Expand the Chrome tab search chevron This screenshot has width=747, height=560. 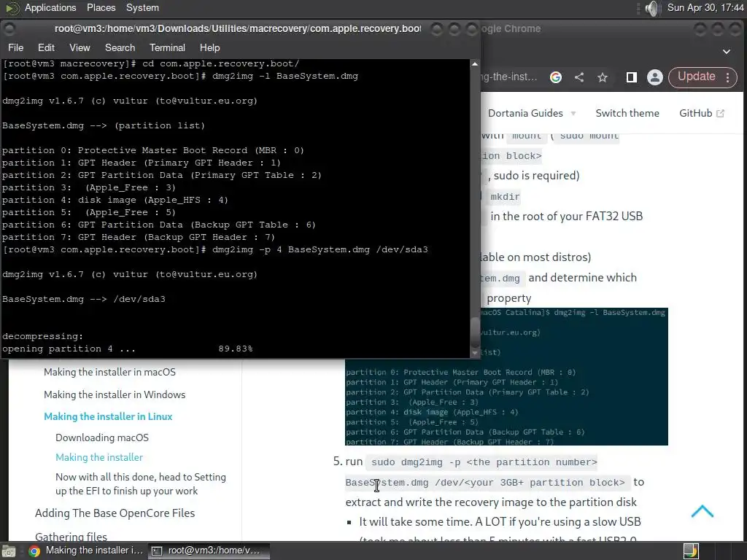[x=727, y=52]
